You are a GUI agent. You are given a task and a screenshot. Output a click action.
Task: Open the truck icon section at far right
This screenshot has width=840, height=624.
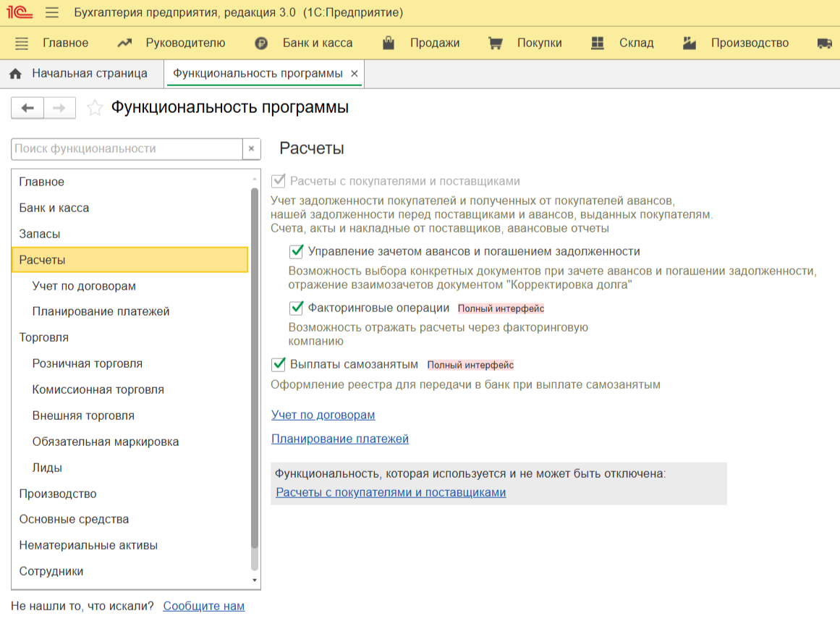pos(825,43)
